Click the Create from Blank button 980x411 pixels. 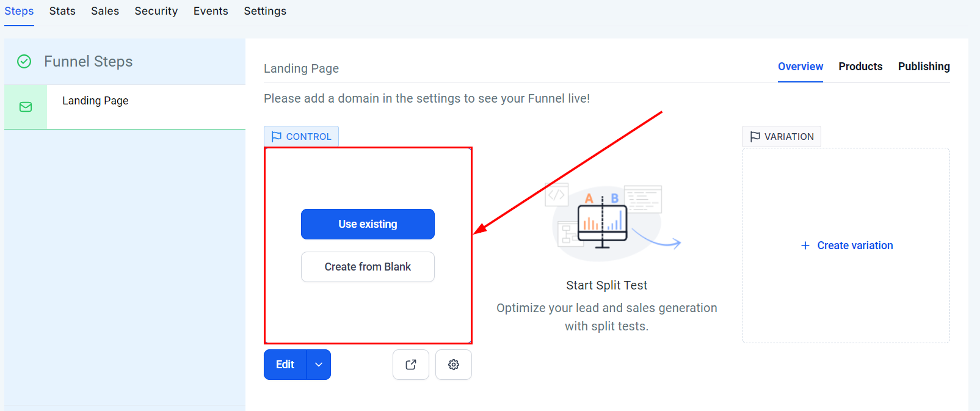(x=368, y=267)
